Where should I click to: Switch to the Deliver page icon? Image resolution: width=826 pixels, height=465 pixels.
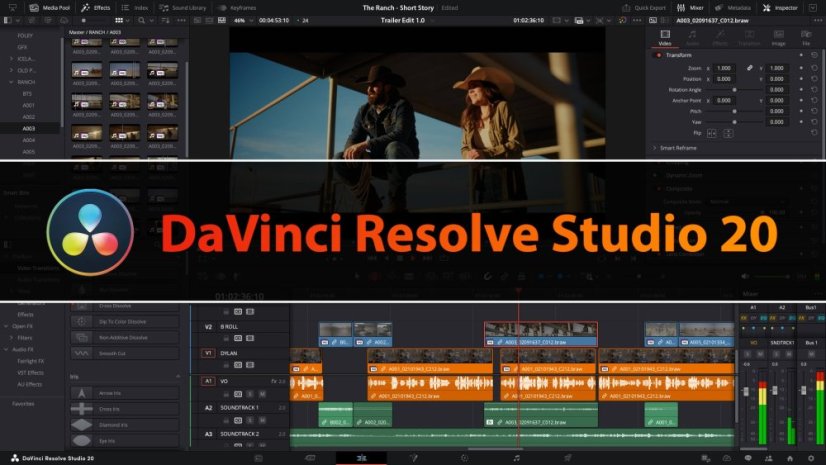click(x=568, y=458)
